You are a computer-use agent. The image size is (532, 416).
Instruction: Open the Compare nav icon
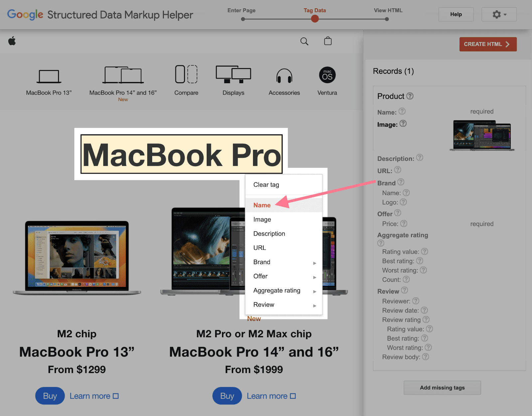tap(186, 74)
